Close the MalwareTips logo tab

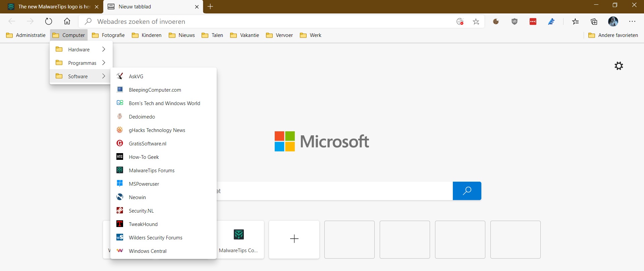[x=97, y=7]
